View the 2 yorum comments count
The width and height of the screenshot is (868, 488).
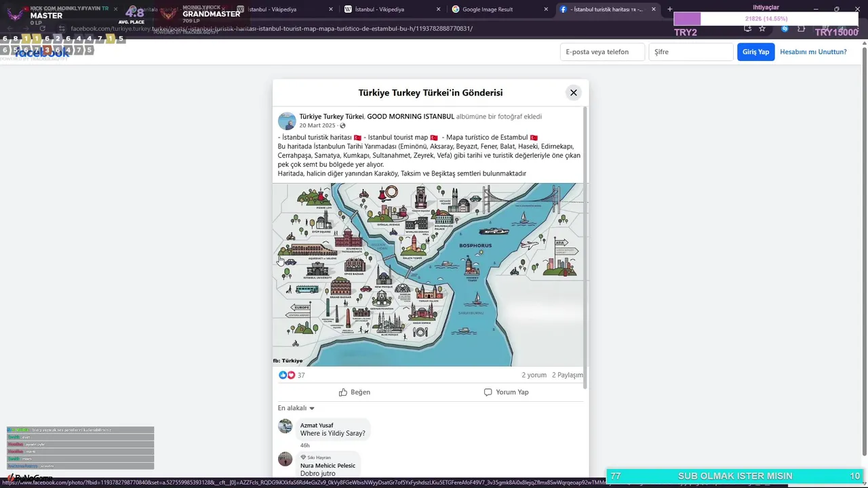coord(534,375)
